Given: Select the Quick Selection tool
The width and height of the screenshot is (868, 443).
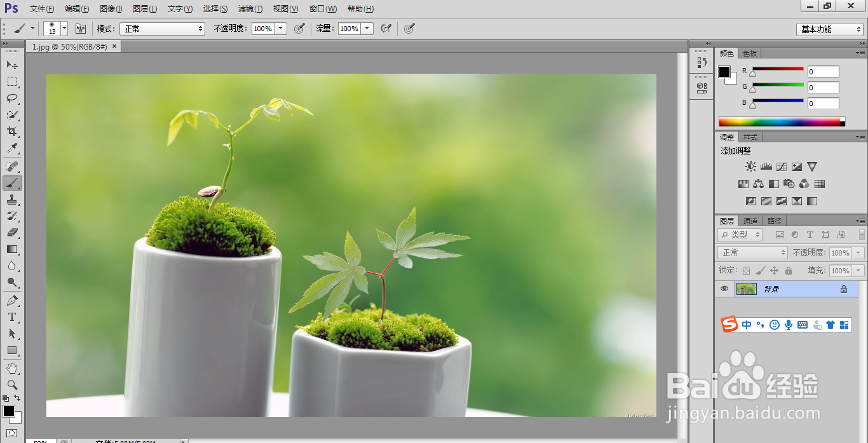Looking at the screenshot, I should [12, 114].
